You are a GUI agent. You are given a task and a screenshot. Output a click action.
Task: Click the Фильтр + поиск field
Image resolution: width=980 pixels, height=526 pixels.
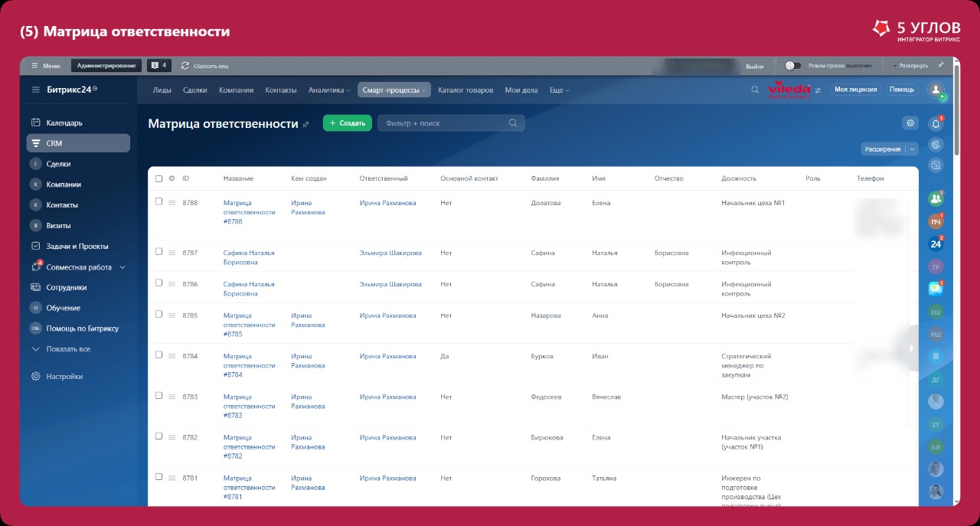click(x=451, y=123)
